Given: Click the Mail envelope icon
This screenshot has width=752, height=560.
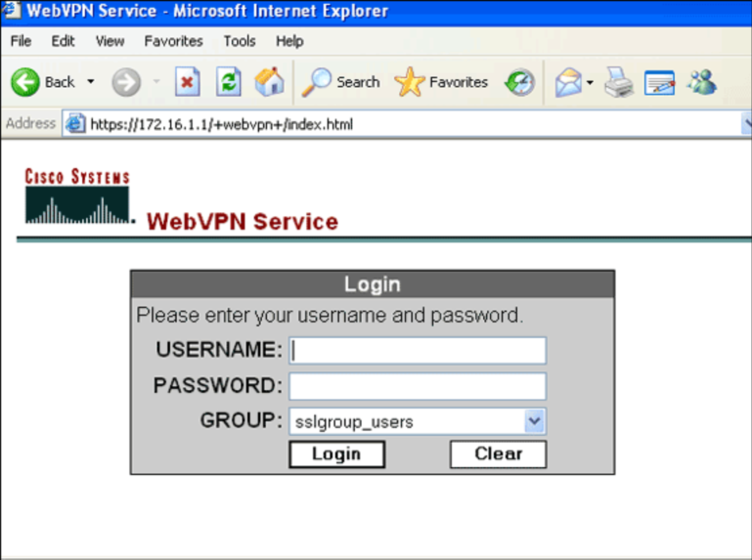Looking at the screenshot, I should (x=568, y=82).
